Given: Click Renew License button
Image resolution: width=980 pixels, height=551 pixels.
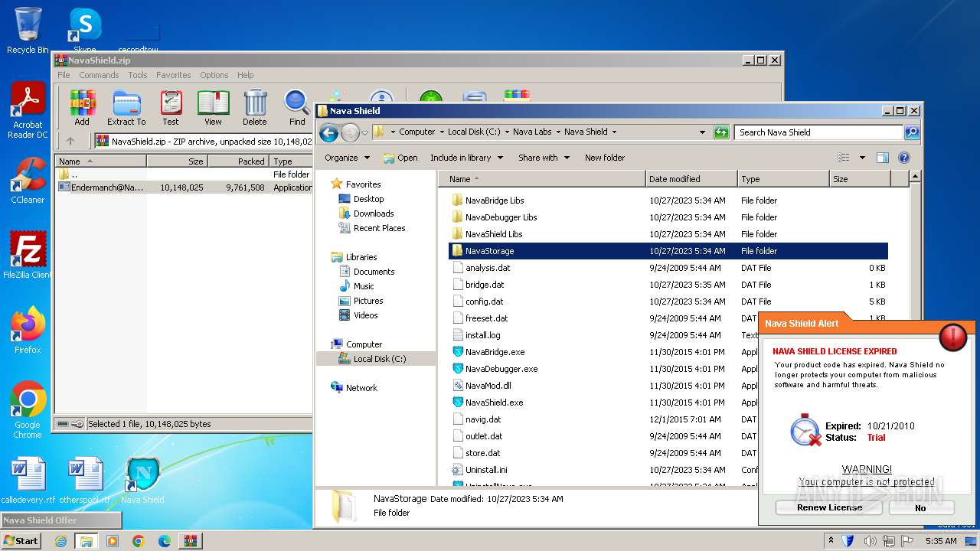Looking at the screenshot, I should tap(829, 507).
